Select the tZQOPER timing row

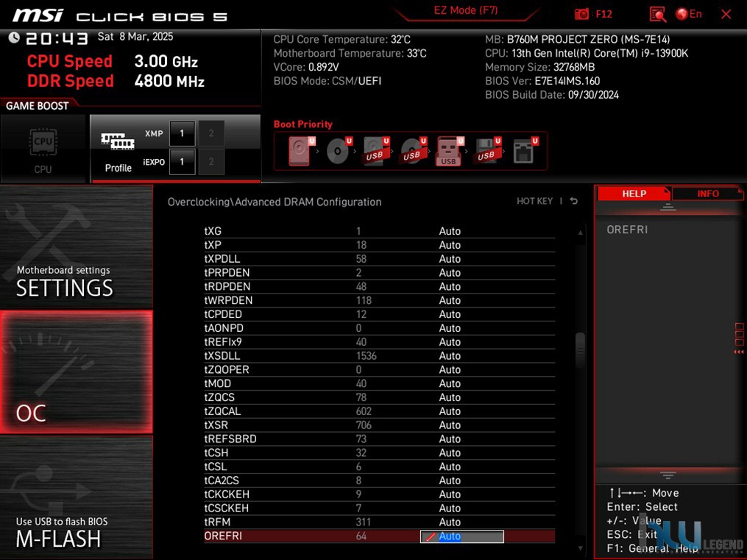pyautogui.click(x=379, y=369)
